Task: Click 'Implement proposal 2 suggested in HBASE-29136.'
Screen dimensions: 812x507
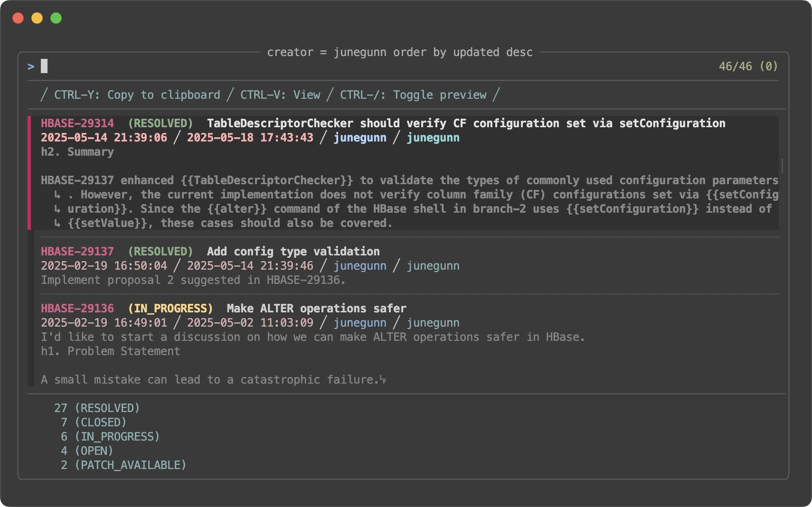Action: click(x=193, y=280)
